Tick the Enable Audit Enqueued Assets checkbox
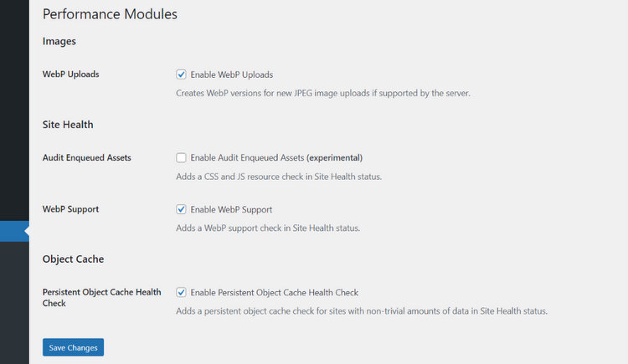 point(181,158)
